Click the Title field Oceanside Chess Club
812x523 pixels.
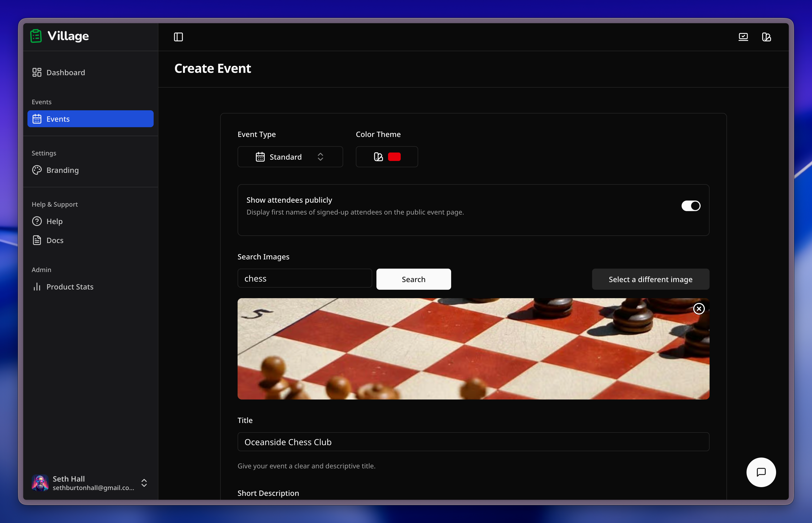[x=473, y=442]
